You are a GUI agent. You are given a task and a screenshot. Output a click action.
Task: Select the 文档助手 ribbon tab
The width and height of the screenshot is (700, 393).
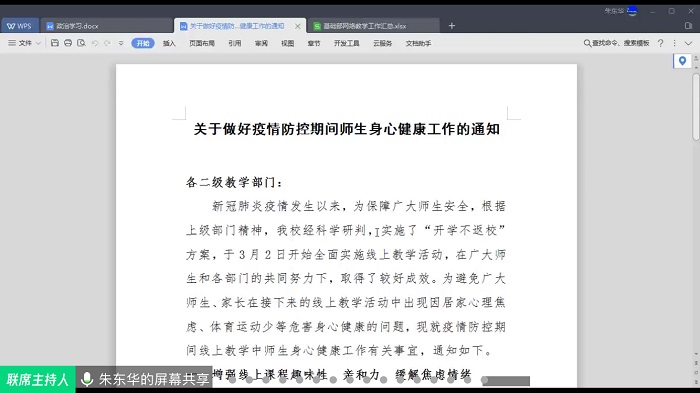pyautogui.click(x=418, y=43)
